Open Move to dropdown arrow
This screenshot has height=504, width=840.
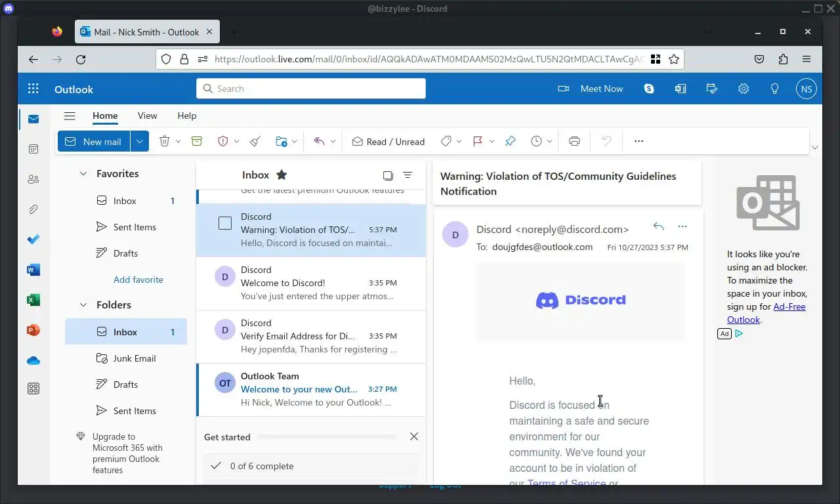click(295, 141)
